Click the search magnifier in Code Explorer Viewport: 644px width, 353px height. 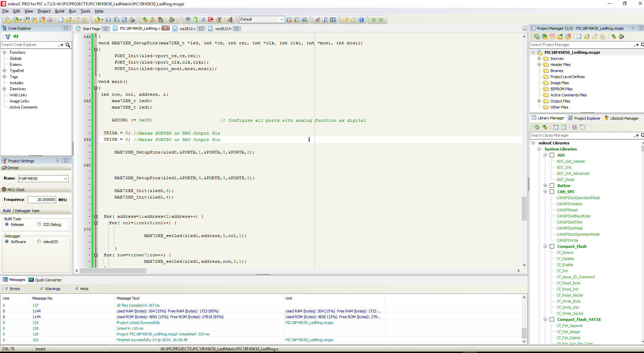click(x=68, y=45)
